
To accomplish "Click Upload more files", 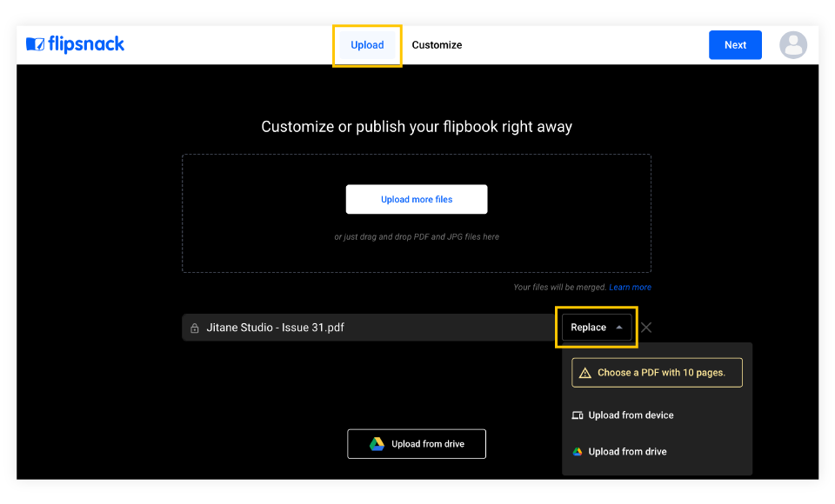I will pyautogui.click(x=416, y=199).
